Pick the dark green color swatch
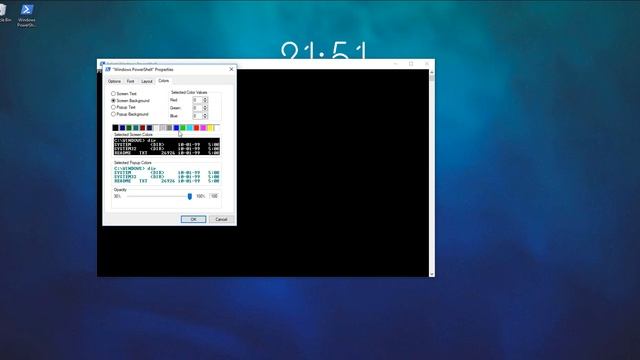 (x=129, y=128)
